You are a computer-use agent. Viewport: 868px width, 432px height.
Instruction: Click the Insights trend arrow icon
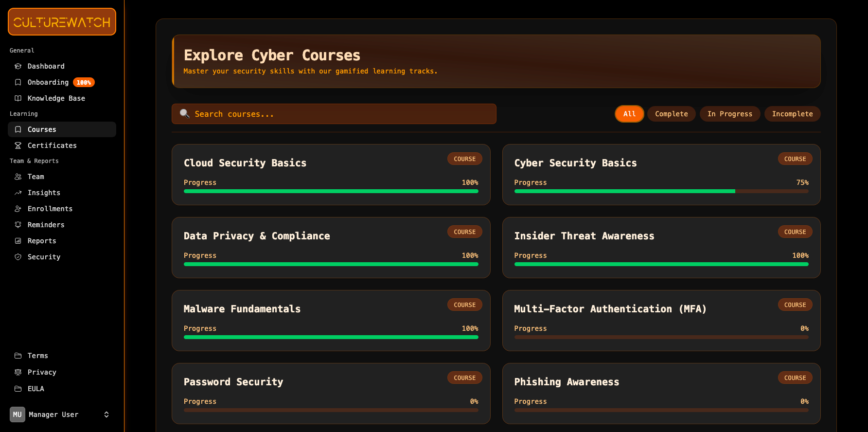tap(18, 193)
